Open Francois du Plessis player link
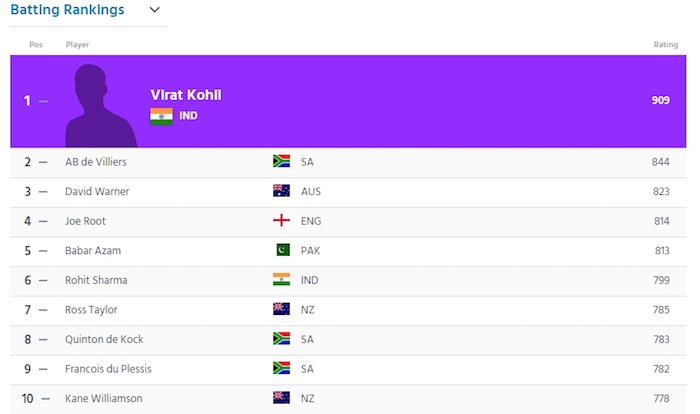The image size is (700, 414). 106,369
